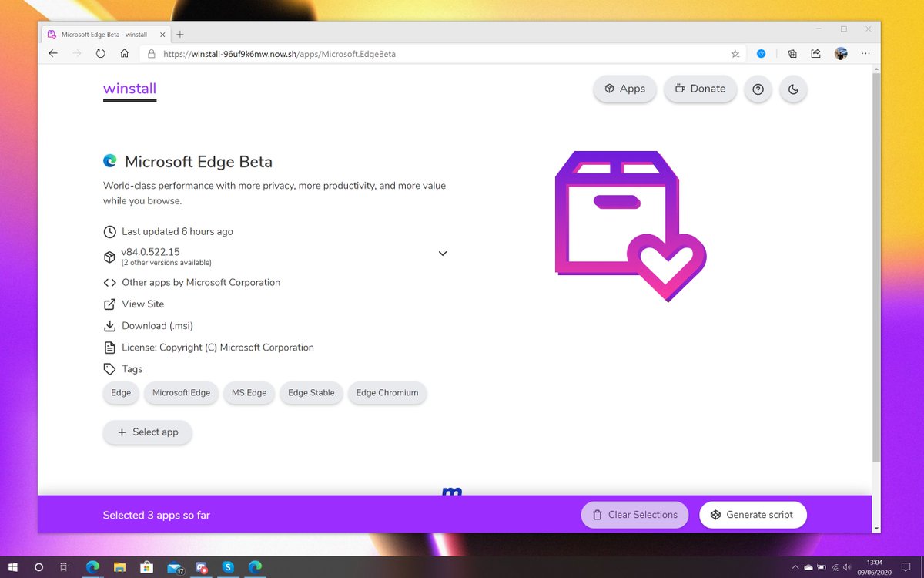Image resolution: width=924 pixels, height=578 pixels.
Task: Open the Mail app with the 17 badge
Action: 174,568
